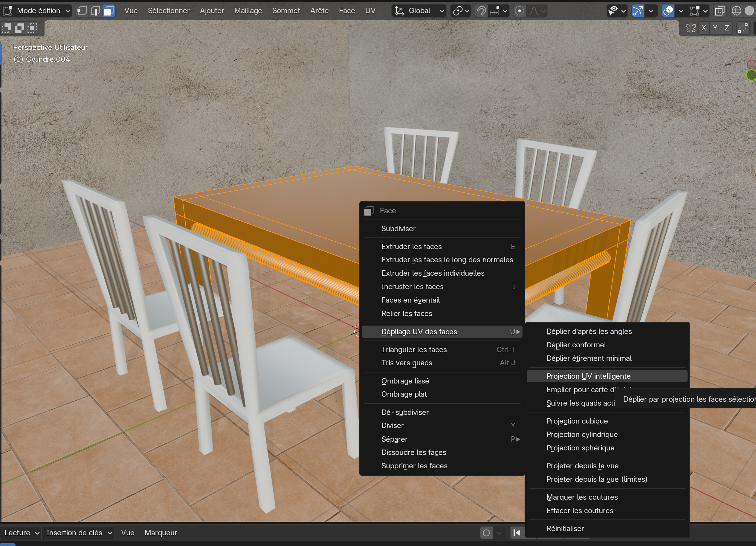Viewport: 756px width, 546px height.
Task: Choose Projection UV intelligente
Action: tap(588, 376)
